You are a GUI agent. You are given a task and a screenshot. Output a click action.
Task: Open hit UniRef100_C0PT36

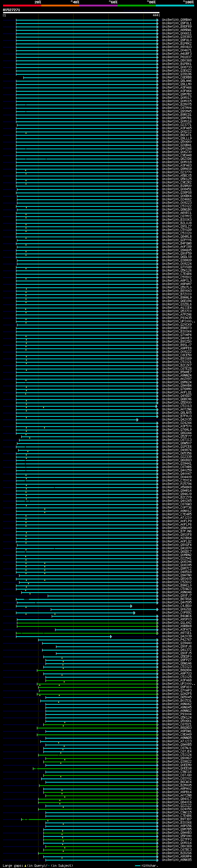click(x=177, y=507)
